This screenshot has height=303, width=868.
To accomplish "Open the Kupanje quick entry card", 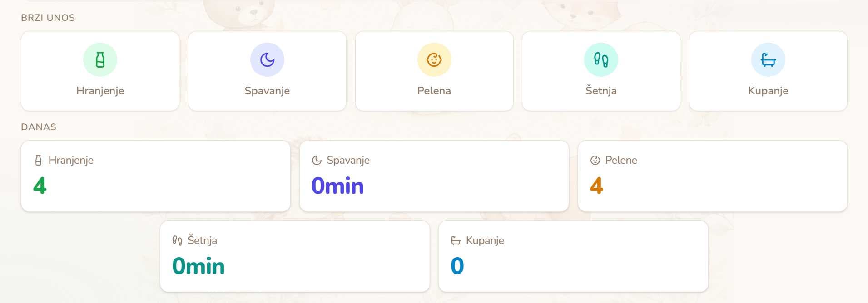I will 768,71.
